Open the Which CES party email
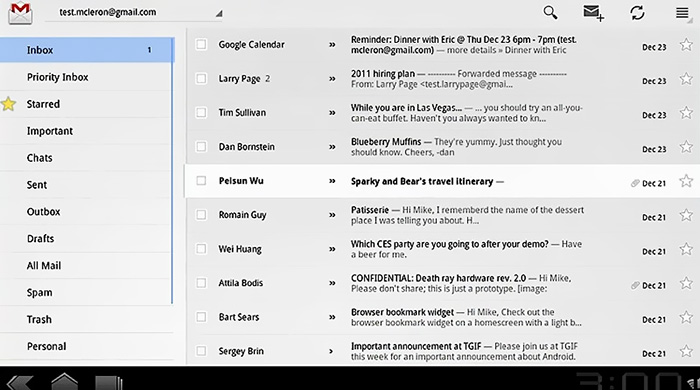The width and height of the screenshot is (700, 390). click(x=443, y=249)
